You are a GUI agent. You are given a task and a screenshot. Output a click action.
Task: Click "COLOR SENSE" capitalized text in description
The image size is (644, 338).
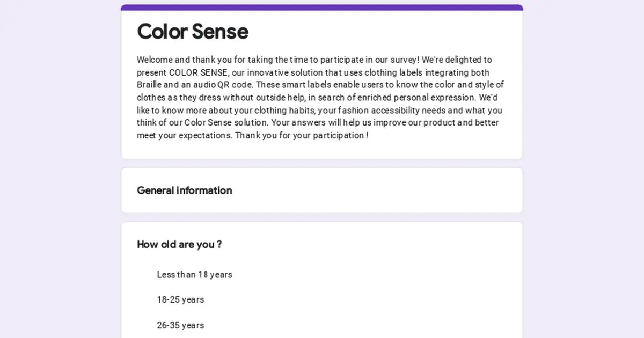[199, 72]
